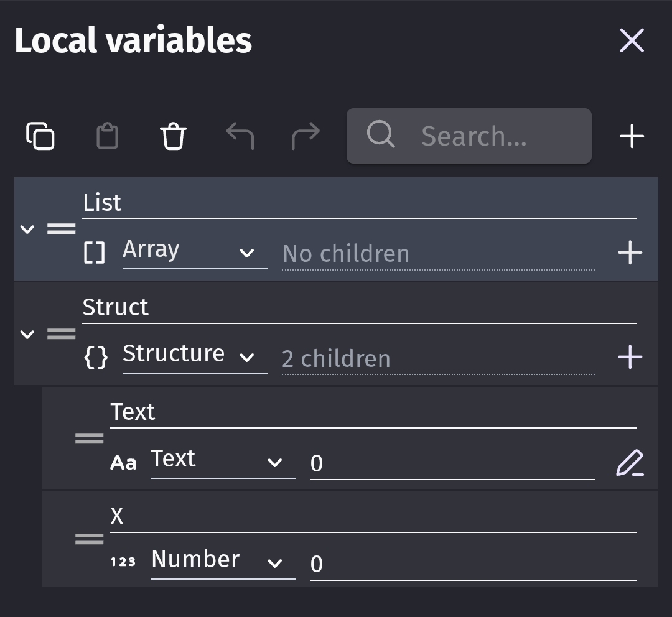
Task: Open the Text type dropdown
Action: click(x=222, y=462)
